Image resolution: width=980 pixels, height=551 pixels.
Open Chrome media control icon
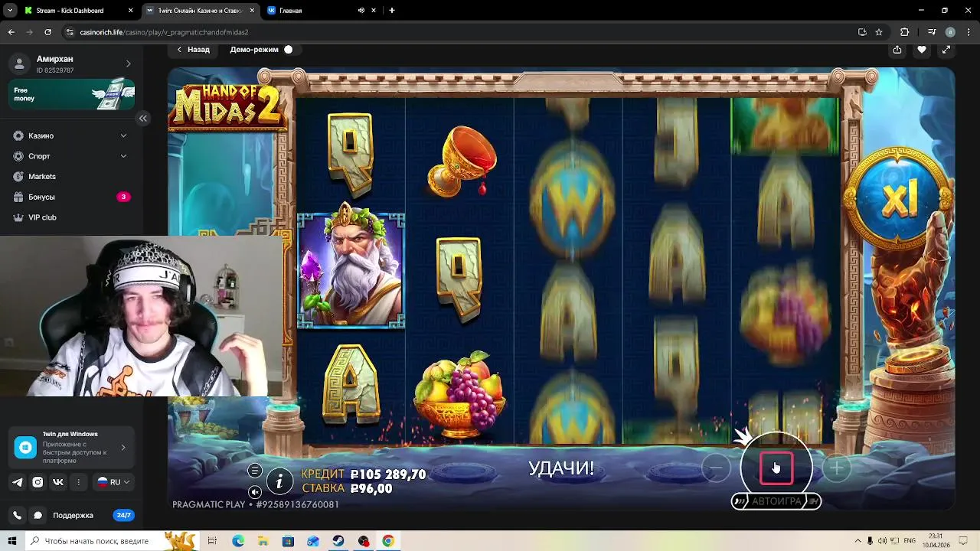click(x=932, y=32)
